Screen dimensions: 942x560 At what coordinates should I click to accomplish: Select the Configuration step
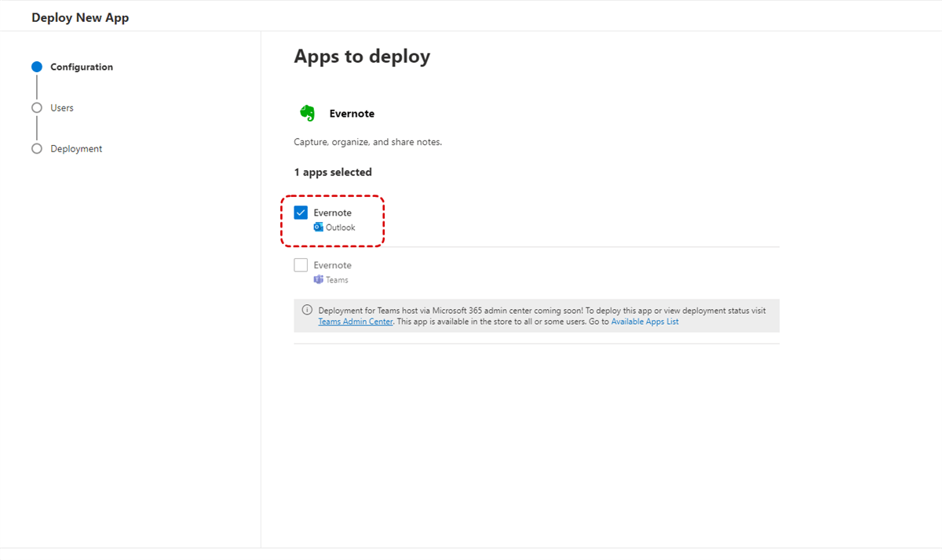[82, 67]
